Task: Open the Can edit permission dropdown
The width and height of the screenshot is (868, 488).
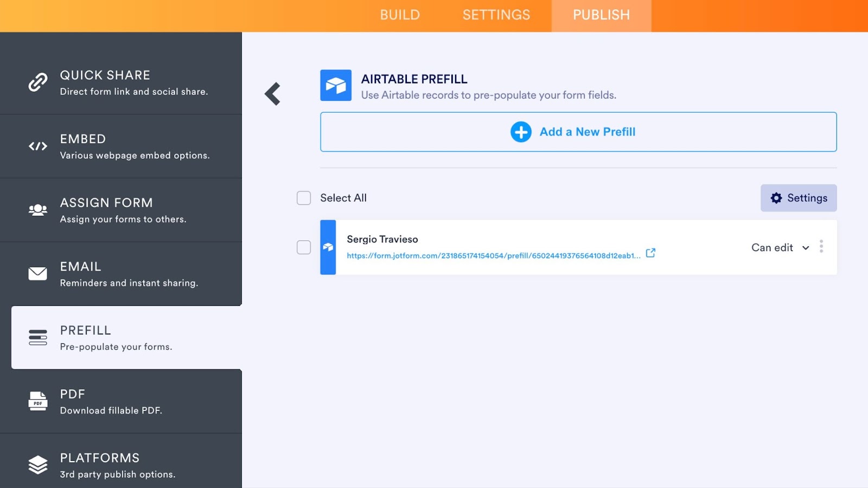Action: click(780, 248)
